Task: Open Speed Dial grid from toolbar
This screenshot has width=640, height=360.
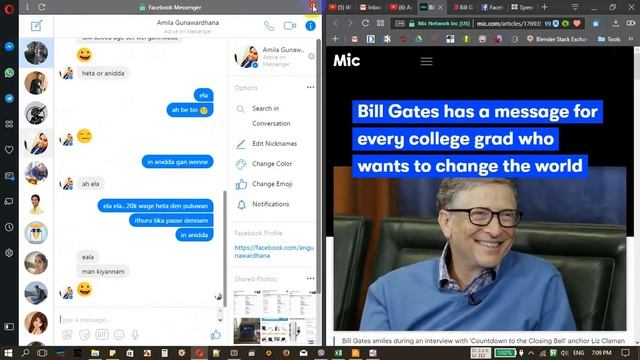Action: [380, 23]
